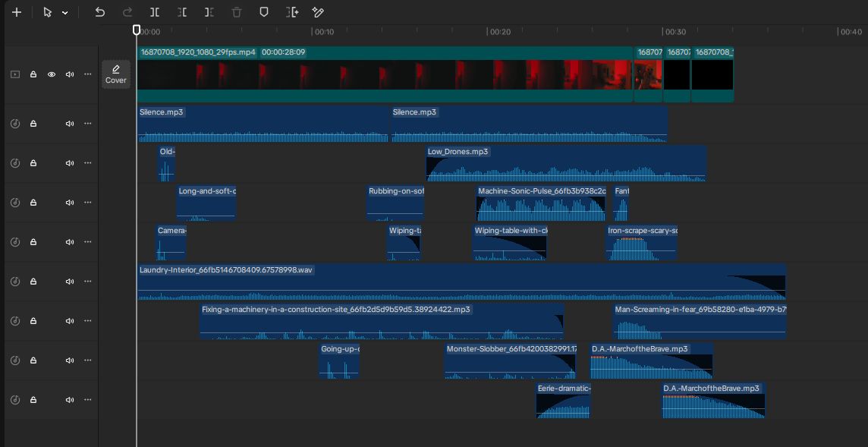Lock the Silence.mp3 audio track
The image size is (868, 447).
click(33, 124)
